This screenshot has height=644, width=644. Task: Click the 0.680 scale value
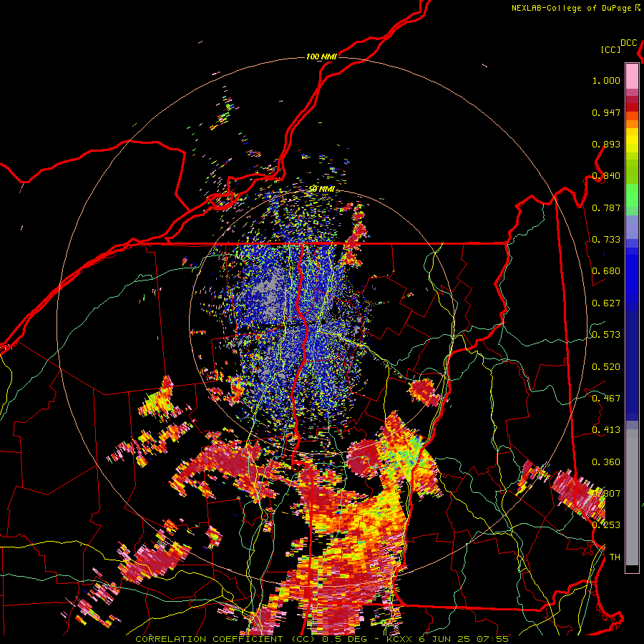pos(606,271)
